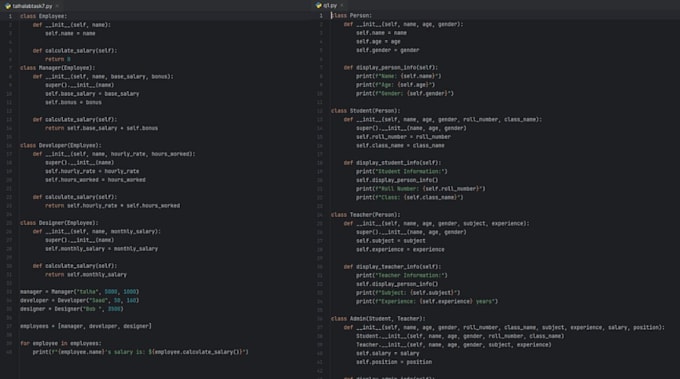This screenshot has width=680, height=379.
Task: Click 'self.experience = experience' assignment
Action: click(x=400, y=249)
